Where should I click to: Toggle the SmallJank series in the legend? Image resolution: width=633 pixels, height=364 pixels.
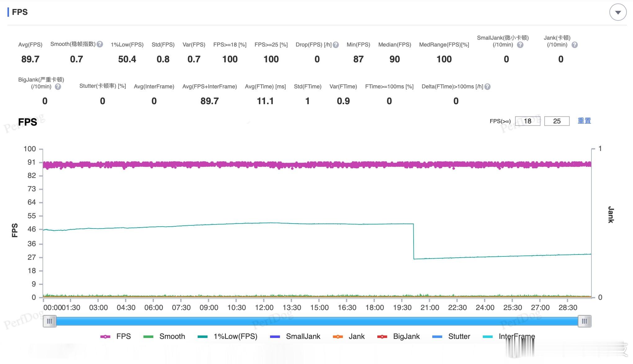tap(295, 336)
